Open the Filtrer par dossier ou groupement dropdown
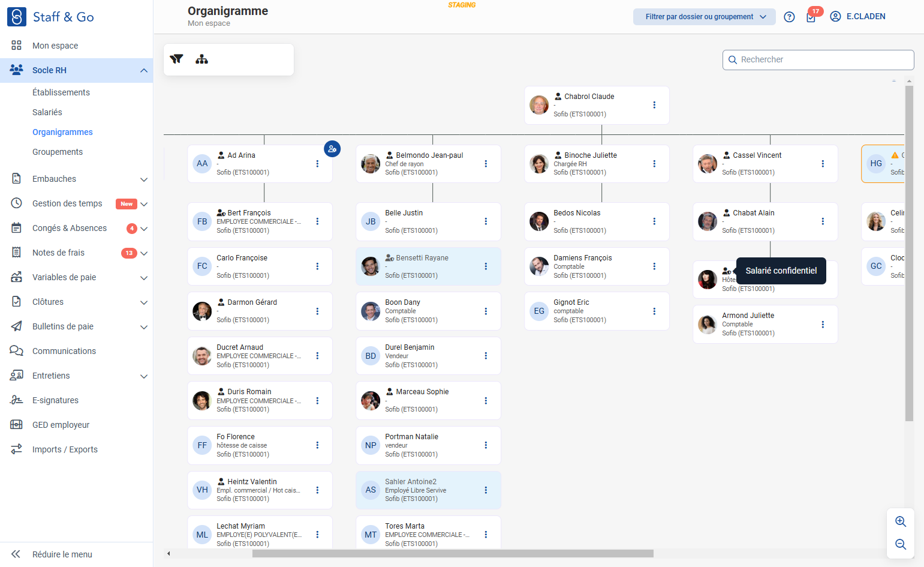Viewport: 924px width, 567px height. coord(705,17)
